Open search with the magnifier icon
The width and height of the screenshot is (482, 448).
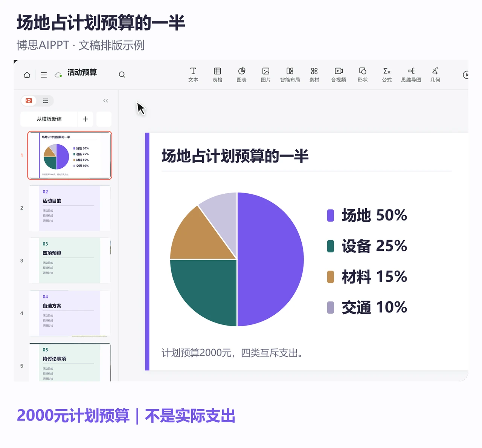click(x=122, y=75)
